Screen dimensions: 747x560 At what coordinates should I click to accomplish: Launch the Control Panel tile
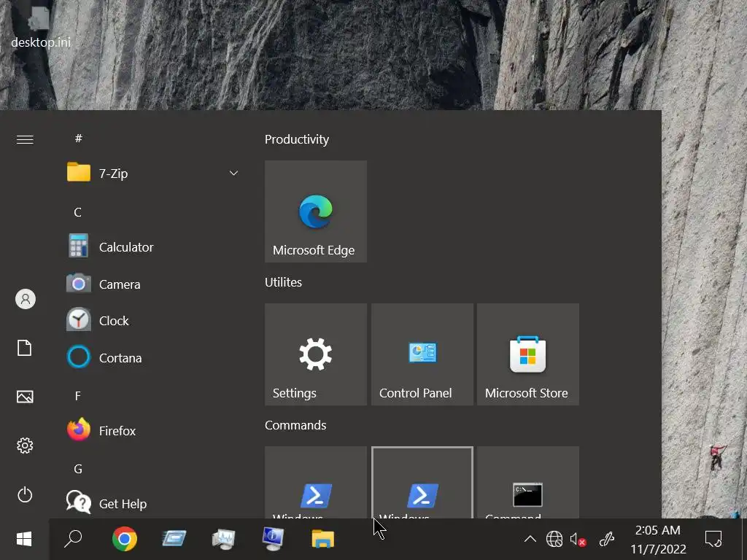coord(422,354)
